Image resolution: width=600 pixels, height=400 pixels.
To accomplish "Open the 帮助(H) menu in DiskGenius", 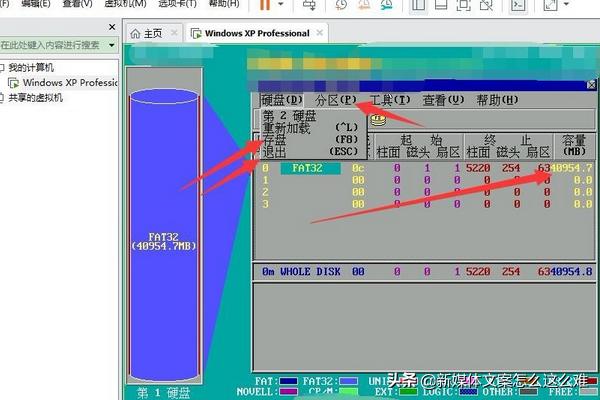I will (497, 100).
